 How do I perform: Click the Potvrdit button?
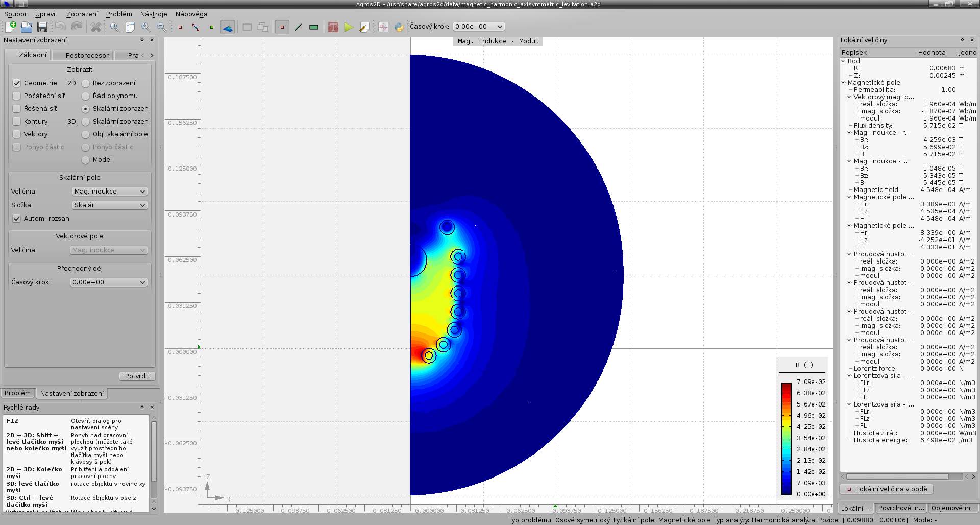[x=137, y=376]
